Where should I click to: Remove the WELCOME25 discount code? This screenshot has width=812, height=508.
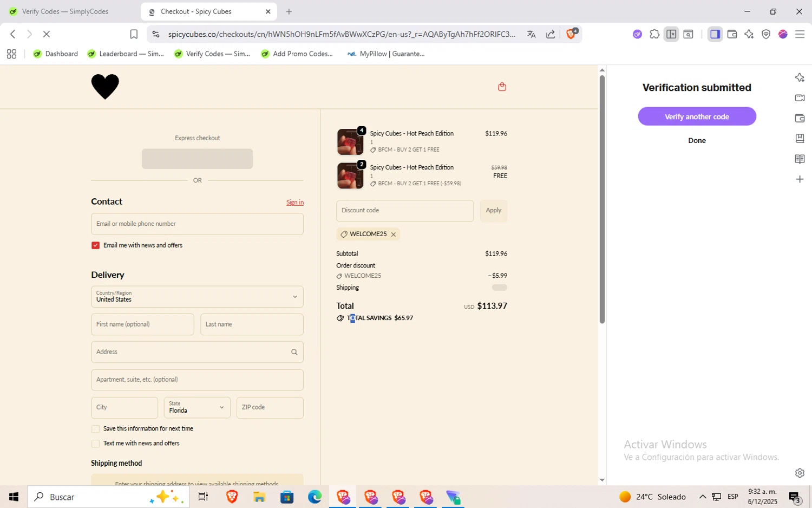394,235
